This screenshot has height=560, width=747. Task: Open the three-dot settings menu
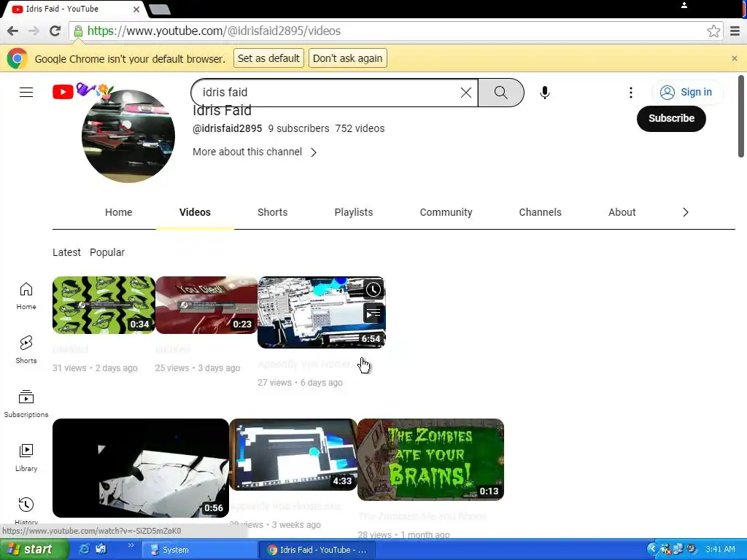pos(631,93)
